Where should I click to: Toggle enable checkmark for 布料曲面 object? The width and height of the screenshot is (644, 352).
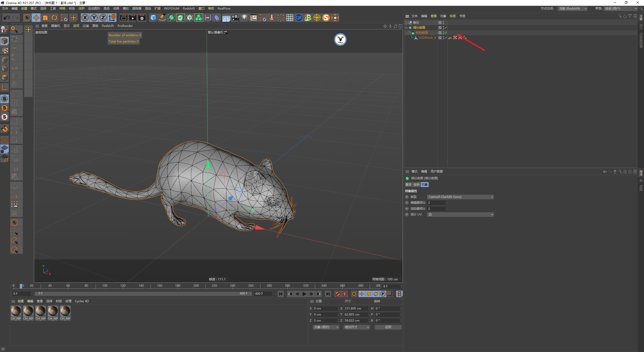click(x=446, y=33)
